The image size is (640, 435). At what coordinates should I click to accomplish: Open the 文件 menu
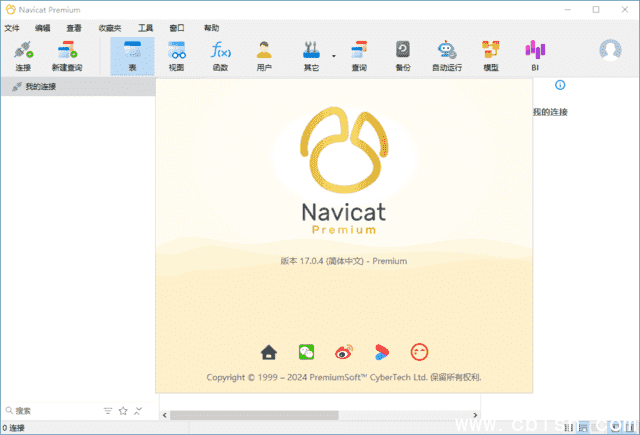(x=12, y=28)
